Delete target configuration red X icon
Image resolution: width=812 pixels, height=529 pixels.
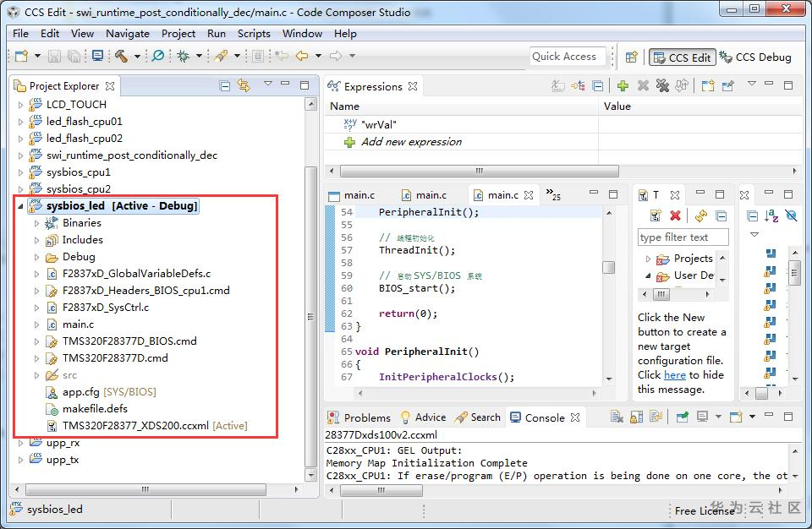[x=675, y=215]
